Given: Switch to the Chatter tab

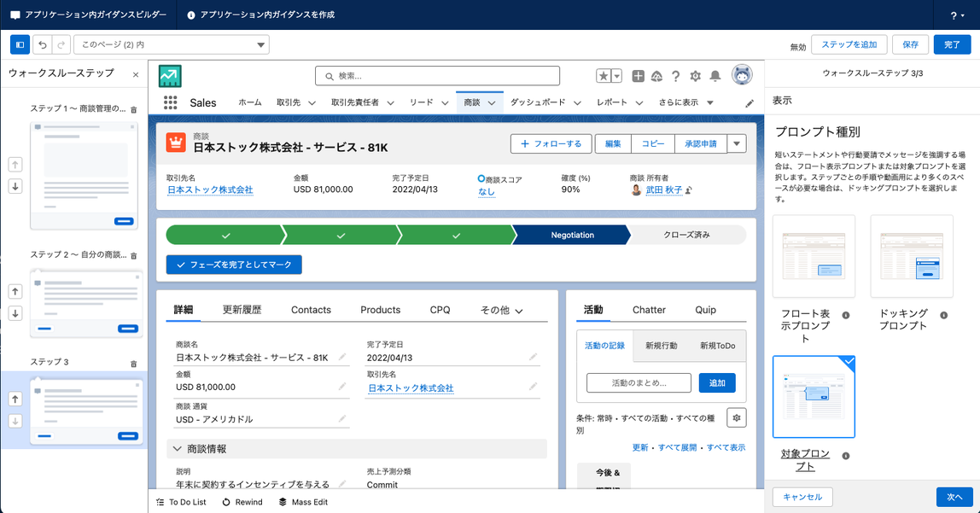Looking at the screenshot, I should coord(649,310).
